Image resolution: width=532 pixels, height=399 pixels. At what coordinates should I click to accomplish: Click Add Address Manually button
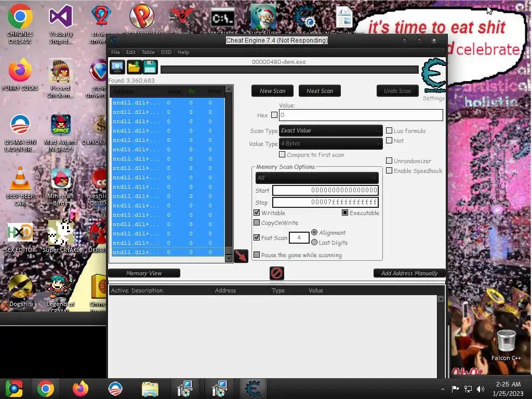[409, 273]
